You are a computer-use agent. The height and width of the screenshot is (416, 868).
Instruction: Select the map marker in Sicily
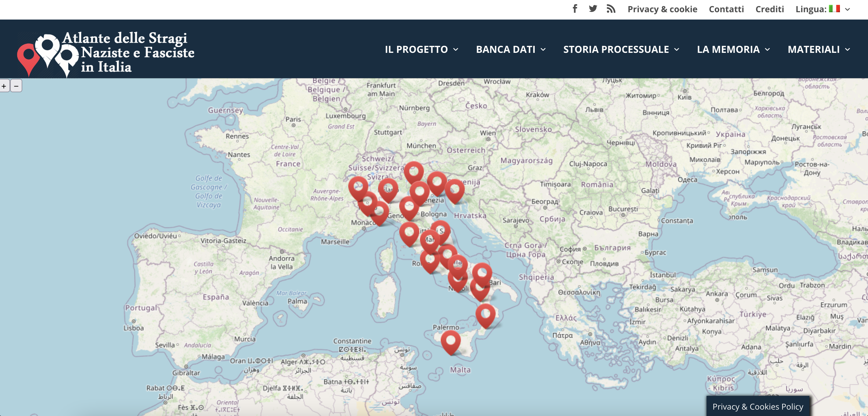(450, 342)
